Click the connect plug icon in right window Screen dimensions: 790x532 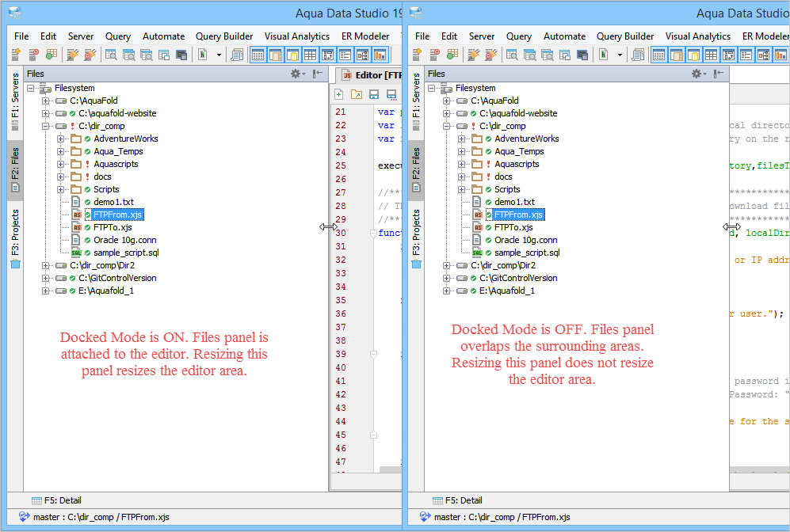click(x=474, y=55)
